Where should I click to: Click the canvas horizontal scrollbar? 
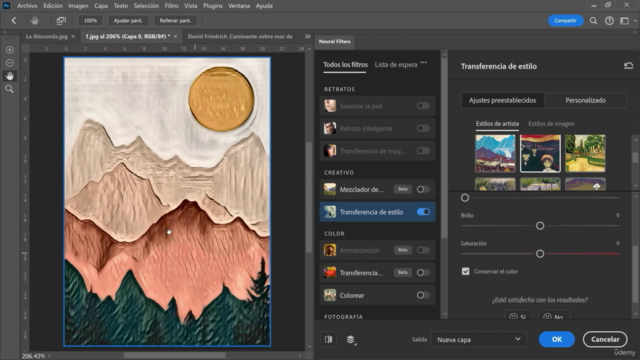click(175, 356)
